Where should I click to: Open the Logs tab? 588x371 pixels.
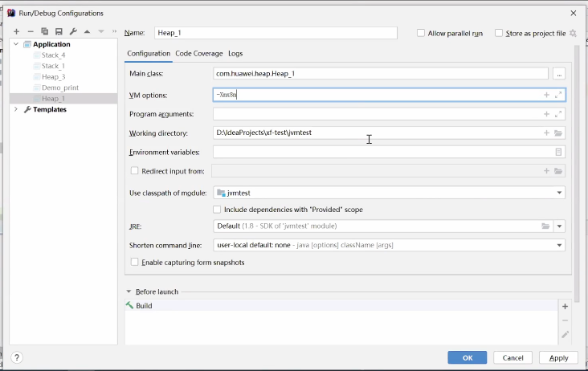pos(235,54)
